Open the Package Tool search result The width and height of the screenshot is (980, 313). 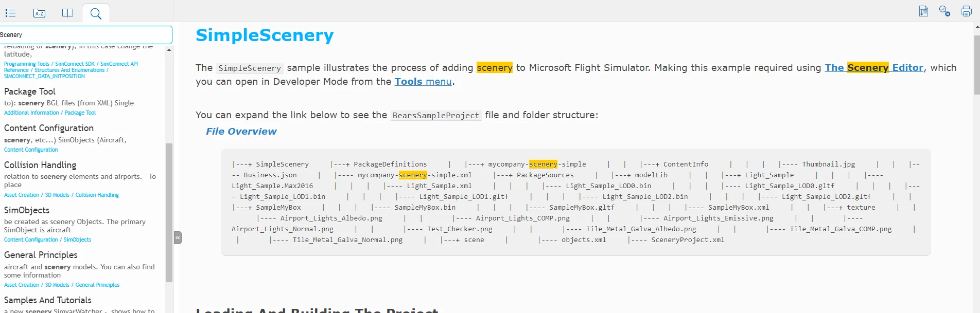click(x=30, y=91)
